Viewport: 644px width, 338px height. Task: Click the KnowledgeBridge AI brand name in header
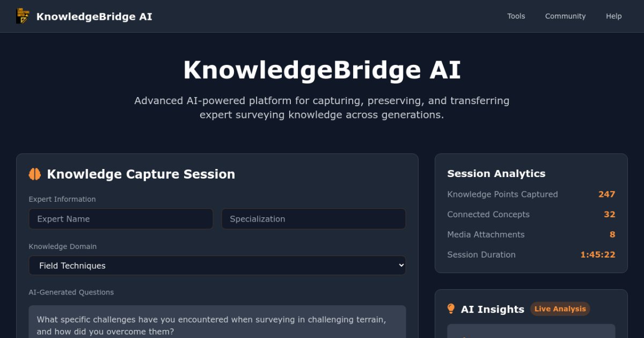tap(94, 17)
